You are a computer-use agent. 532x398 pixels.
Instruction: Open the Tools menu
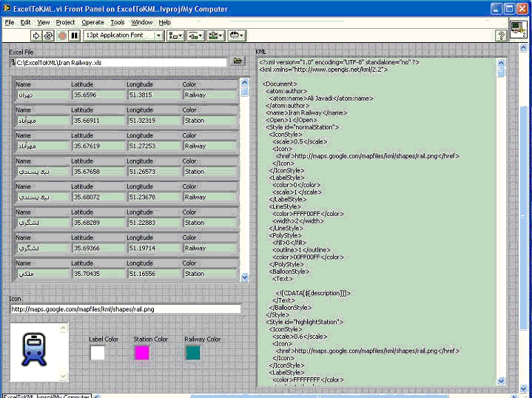tap(118, 23)
